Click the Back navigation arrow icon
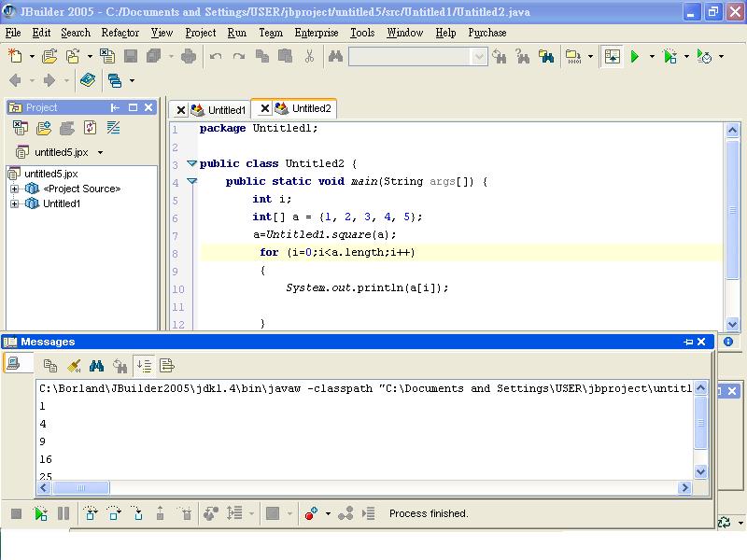The height and width of the screenshot is (560, 747). point(15,80)
